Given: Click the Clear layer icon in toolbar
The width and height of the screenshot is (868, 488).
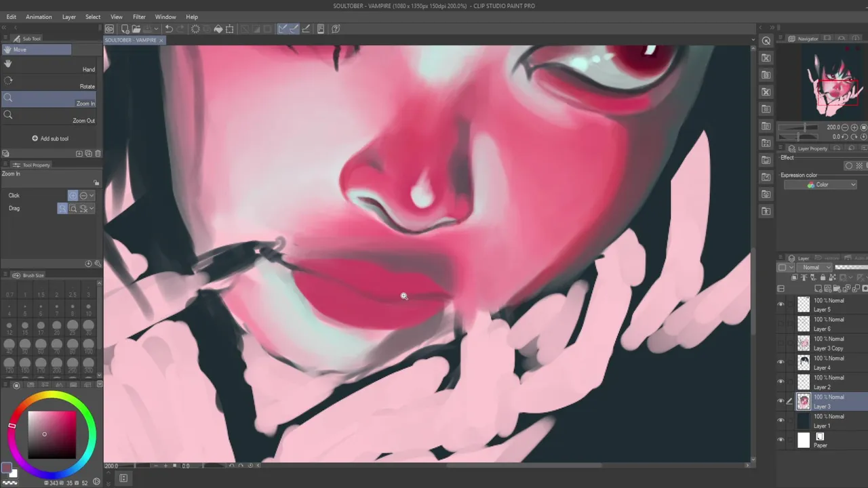Looking at the screenshot, I should point(195,28).
